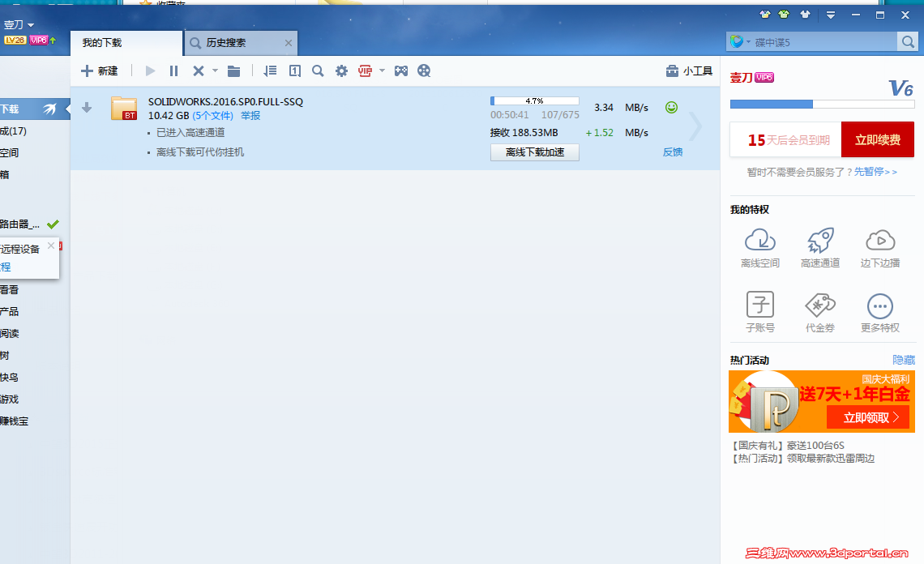Viewport: 924px width, 564px height.
Task: Select the 看看 sidebar item
Action: click(10, 290)
